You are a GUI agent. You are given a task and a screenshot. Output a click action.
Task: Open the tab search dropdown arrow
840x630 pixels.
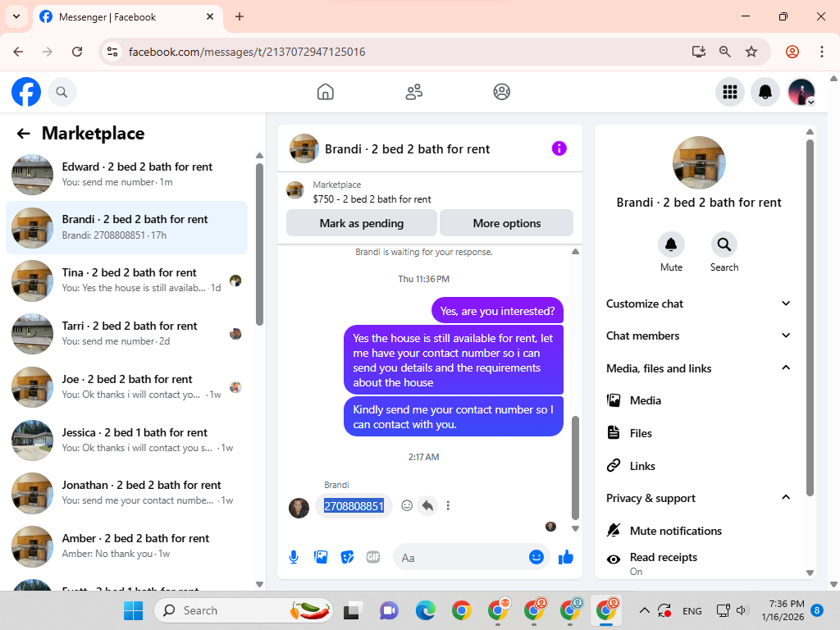pos(16,16)
